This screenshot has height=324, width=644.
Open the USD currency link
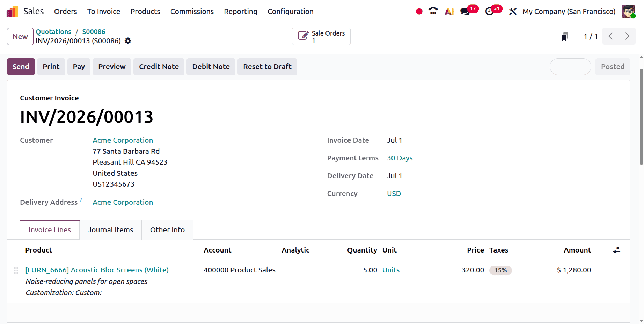click(x=394, y=194)
